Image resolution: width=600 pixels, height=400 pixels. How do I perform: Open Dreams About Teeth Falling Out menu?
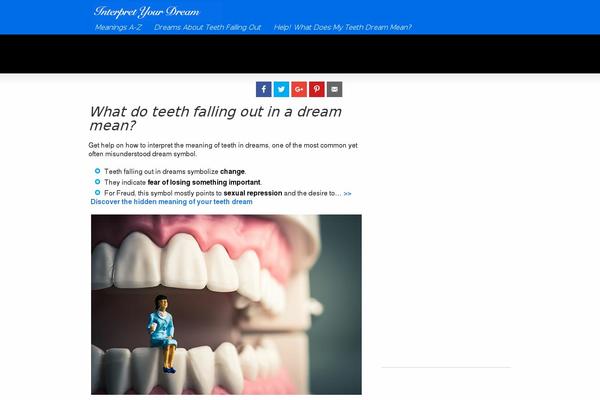207,27
